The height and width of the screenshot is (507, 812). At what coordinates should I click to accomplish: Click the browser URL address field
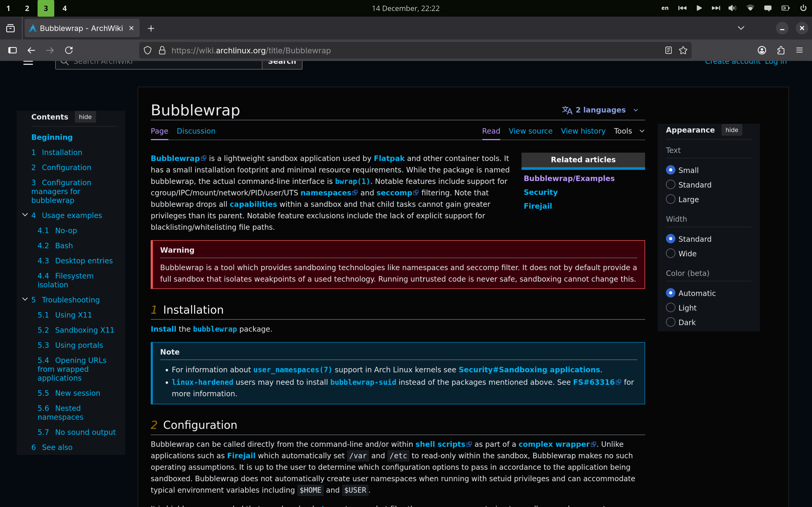[x=403, y=50]
